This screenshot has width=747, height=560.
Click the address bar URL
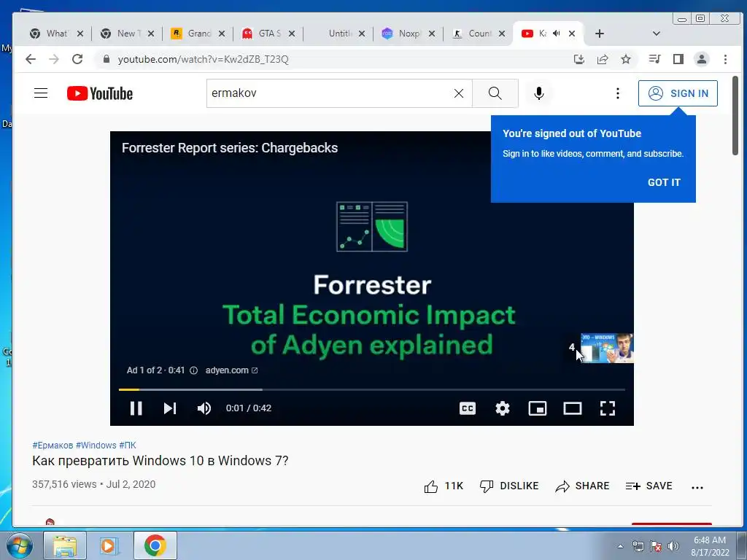(x=203, y=59)
